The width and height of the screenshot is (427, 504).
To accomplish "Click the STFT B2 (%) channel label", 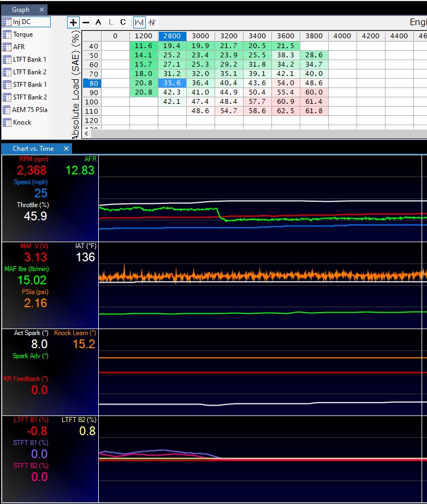I will coord(31,466).
